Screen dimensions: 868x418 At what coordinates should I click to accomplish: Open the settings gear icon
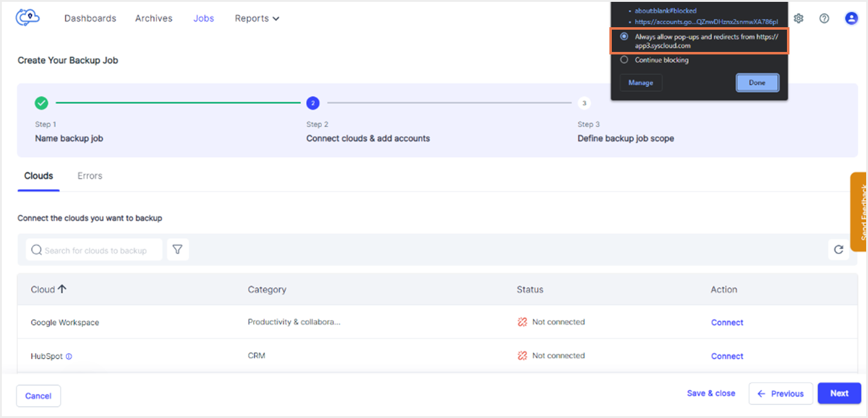coord(799,19)
